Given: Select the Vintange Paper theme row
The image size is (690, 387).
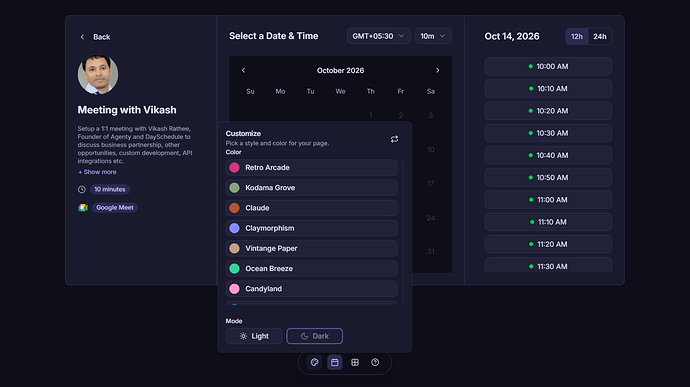Looking at the screenshot, I should tap(312, 248).
